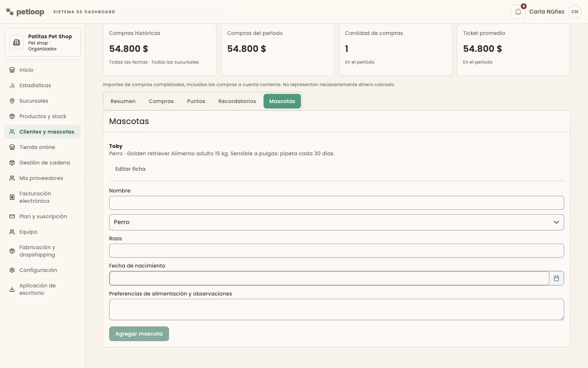588x368 pixels.
Task: Click the Agregar mascota button
Action: tap(139, 334)
